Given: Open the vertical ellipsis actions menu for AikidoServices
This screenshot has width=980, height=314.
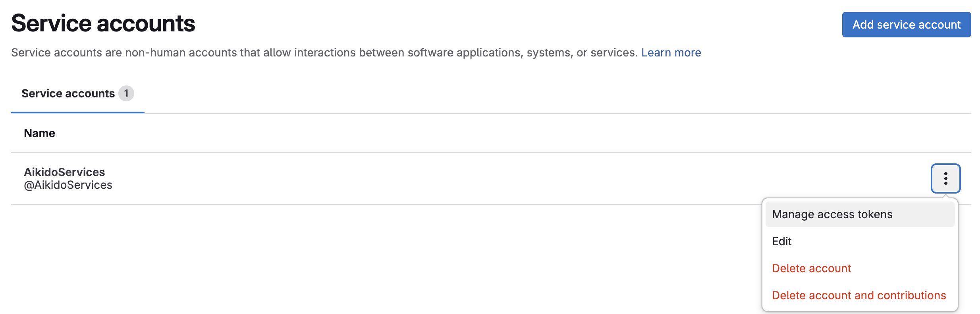Looking at the screenshot, I should pos(945,178).
